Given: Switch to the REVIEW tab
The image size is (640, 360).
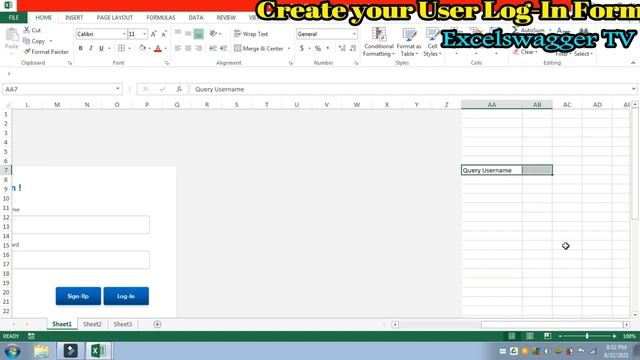Looking at the screenshot, I should pyautogui.click(x=226, y=18).
